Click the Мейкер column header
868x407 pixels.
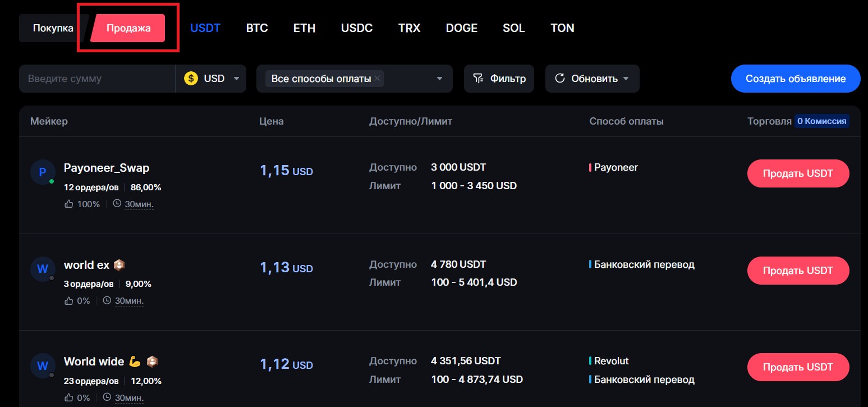click(49, 121)
